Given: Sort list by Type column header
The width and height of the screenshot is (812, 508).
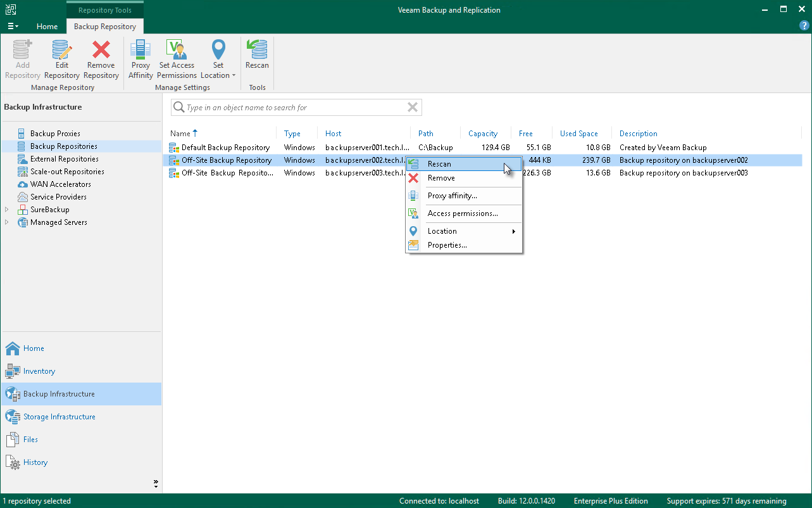Looking at the screenshot, I should pos(292,134).
